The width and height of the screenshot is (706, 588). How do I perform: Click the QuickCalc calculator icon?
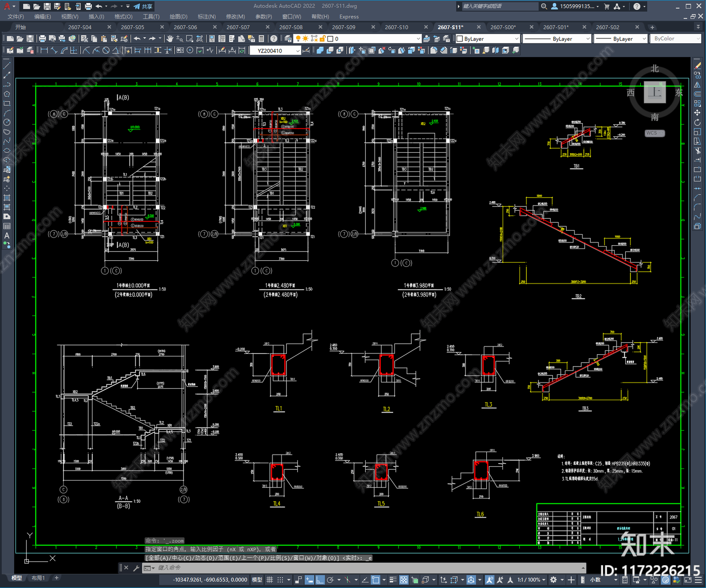[x=261, y=39]
